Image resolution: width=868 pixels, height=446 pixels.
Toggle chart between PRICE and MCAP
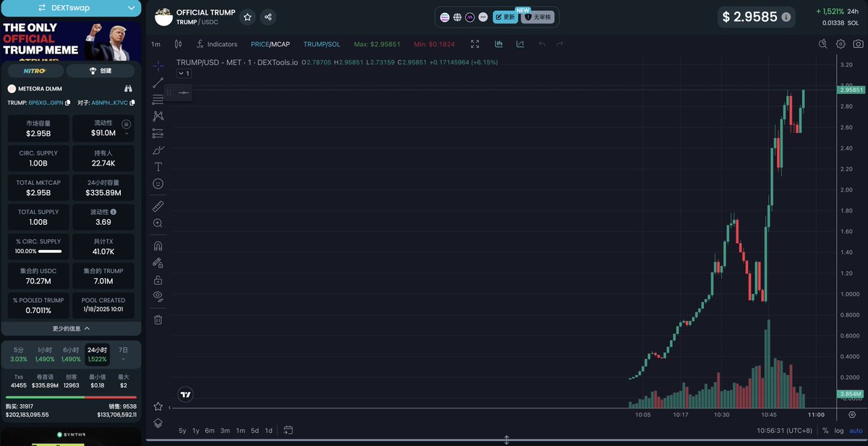[x=270, y=44]
